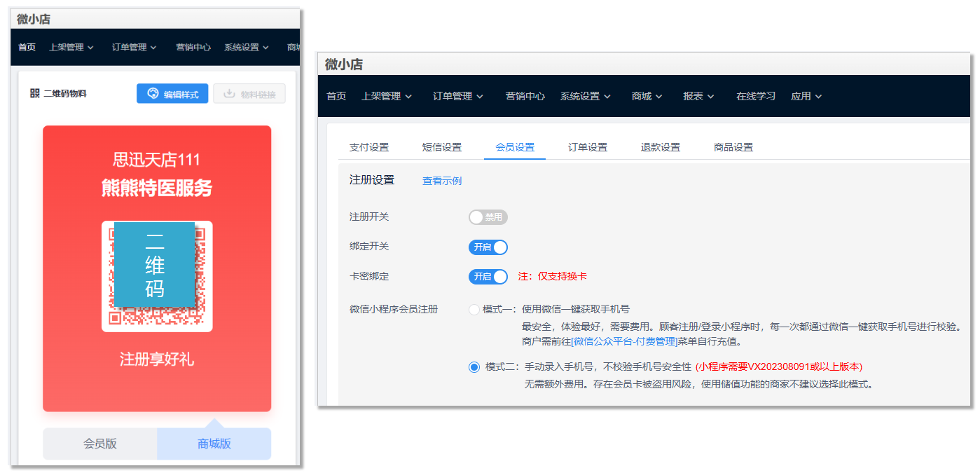Click the 思迅天店111 store name
This screenshot has width=980, height=473.
[x=157, y=160]
